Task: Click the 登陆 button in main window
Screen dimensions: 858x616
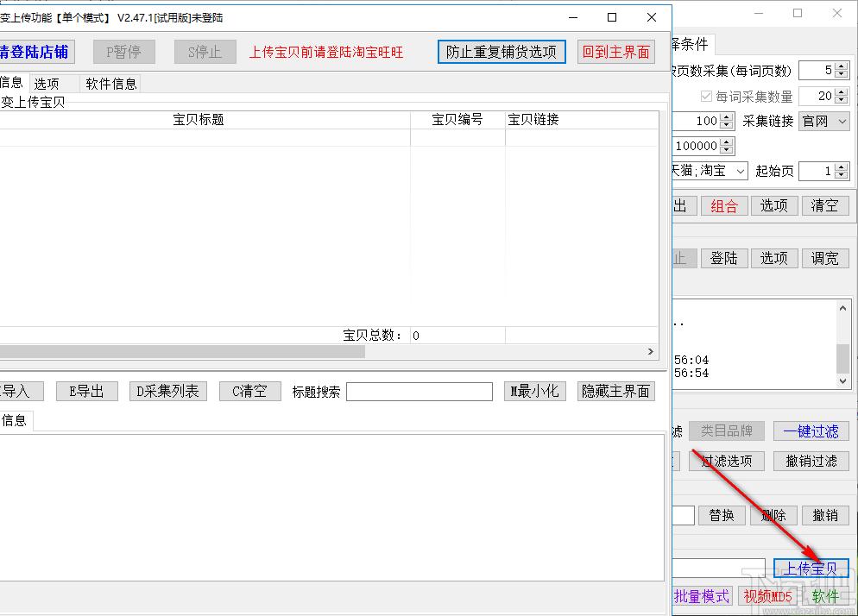Action: click(x=724, y=258)
